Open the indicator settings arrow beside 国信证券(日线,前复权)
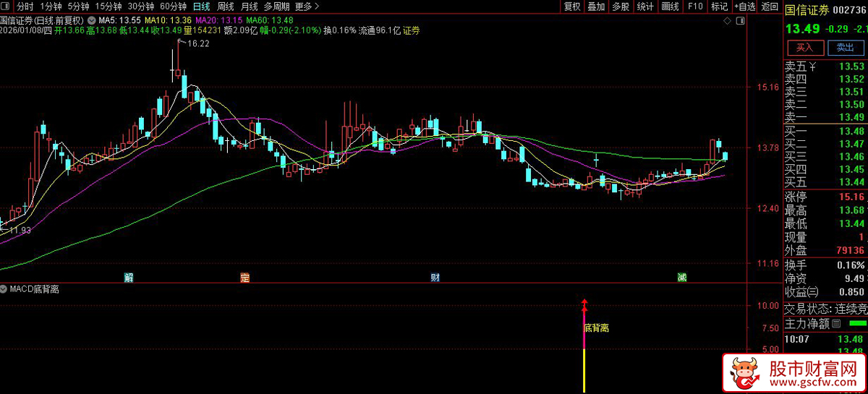The height and width of the screenshot is (394, 868). click(x=90, y=20)
